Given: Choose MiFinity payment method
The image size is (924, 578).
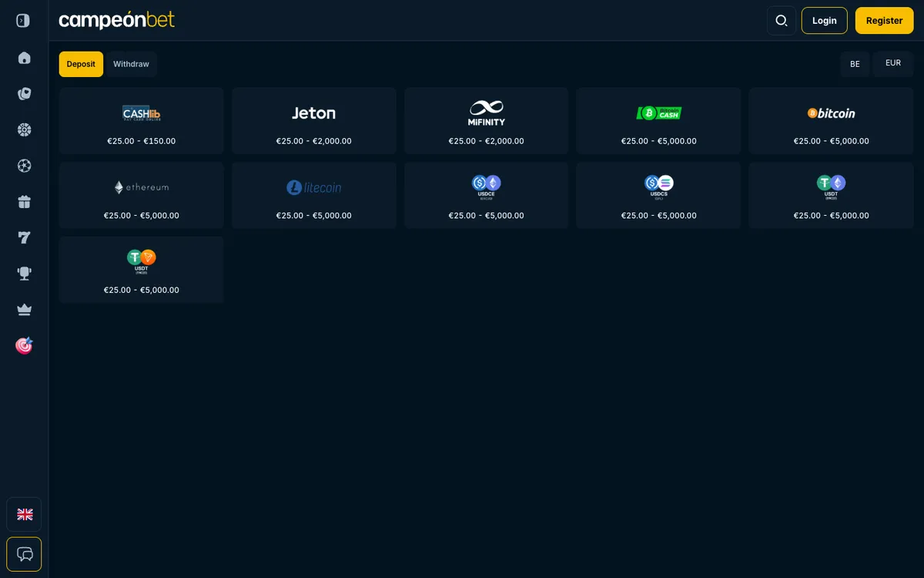Looking at the screenshot, I should [x=487, y=121].
